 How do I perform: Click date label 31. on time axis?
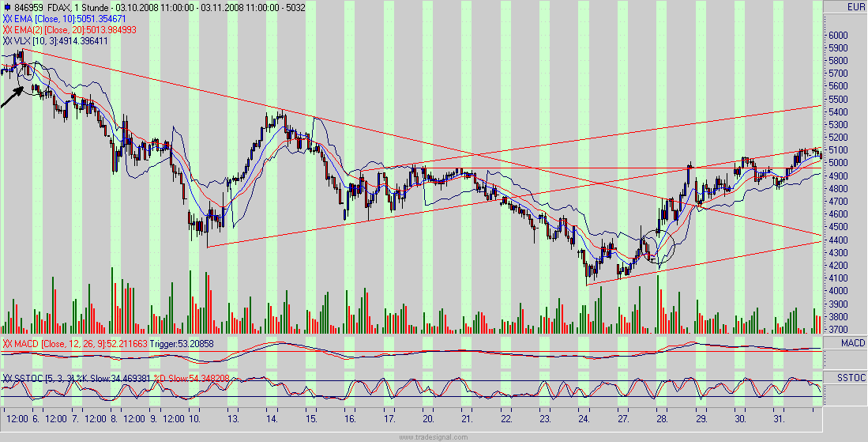780,419
